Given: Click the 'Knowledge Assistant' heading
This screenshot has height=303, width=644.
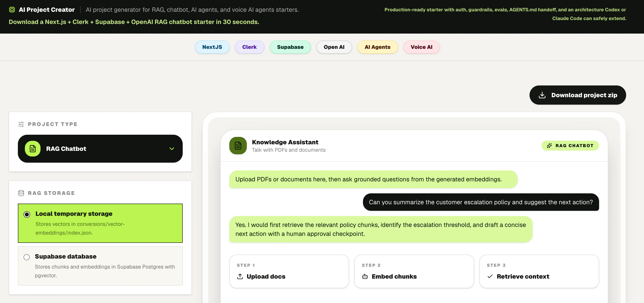Looking at the screenshot, I should (285, 142).
